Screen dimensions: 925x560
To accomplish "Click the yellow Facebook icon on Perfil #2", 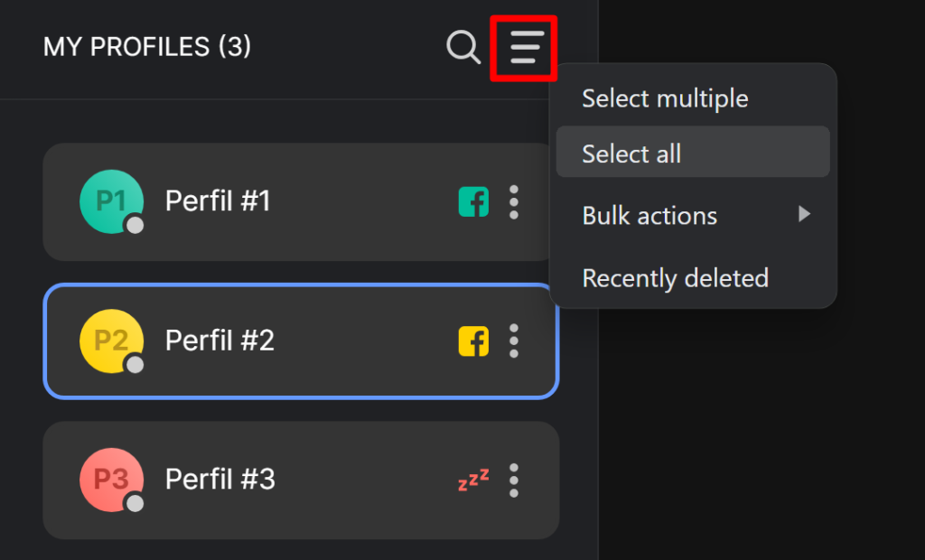I will pos(473,341).
